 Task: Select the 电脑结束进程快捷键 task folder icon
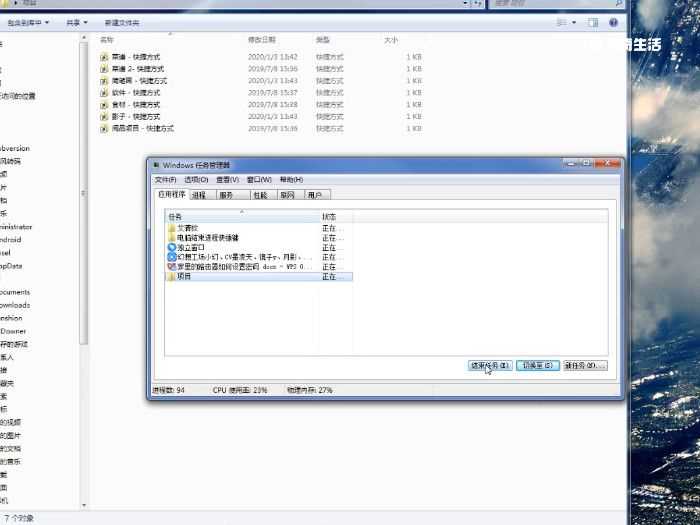pyautogui.click(x=172, y=237)
